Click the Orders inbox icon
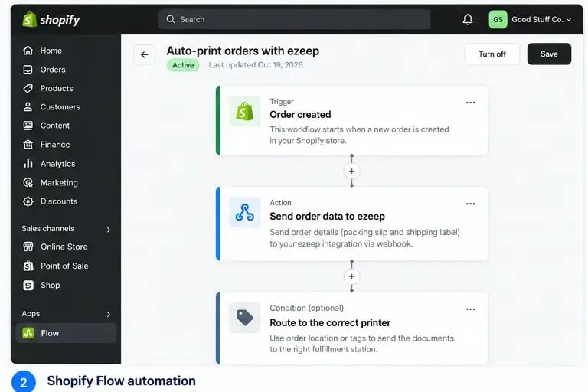This screenshot has height=392, width=588. (x=28, y=70)
